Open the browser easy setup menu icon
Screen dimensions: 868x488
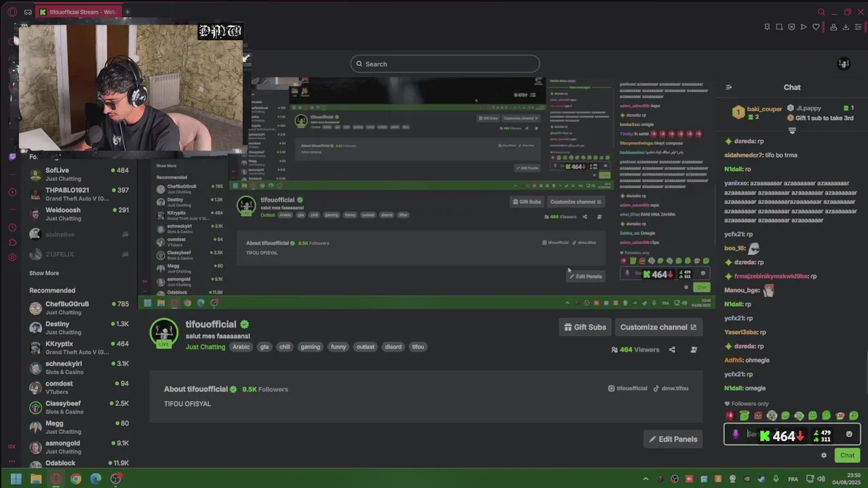point(858,27)
